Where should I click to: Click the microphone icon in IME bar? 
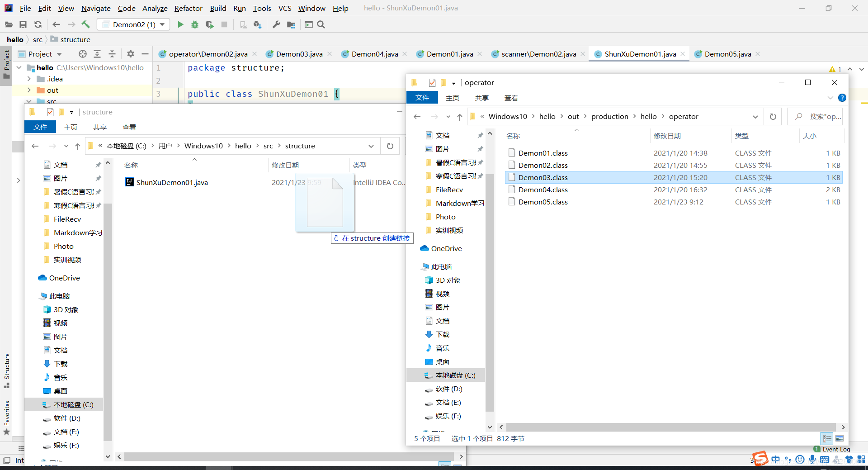pos(812,460)
